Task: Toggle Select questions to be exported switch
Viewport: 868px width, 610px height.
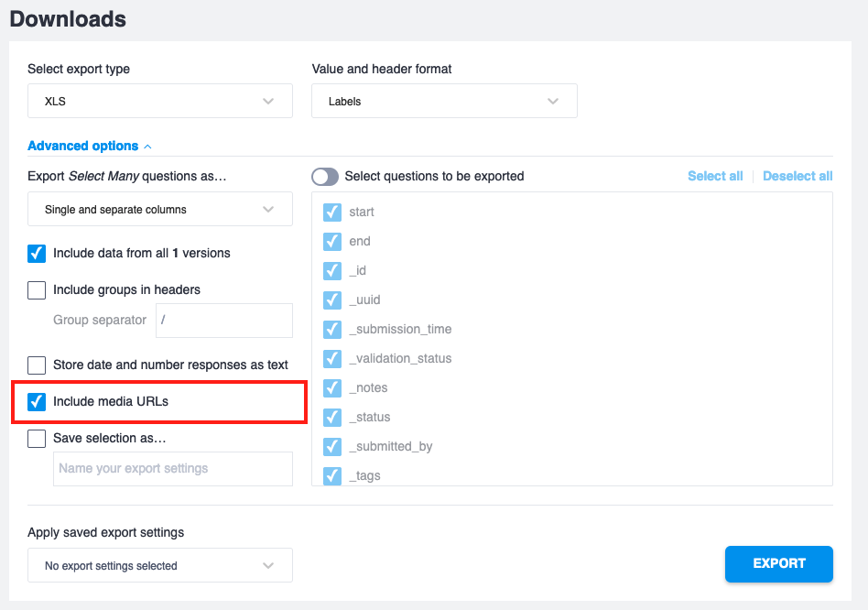Action: (325, 176)
